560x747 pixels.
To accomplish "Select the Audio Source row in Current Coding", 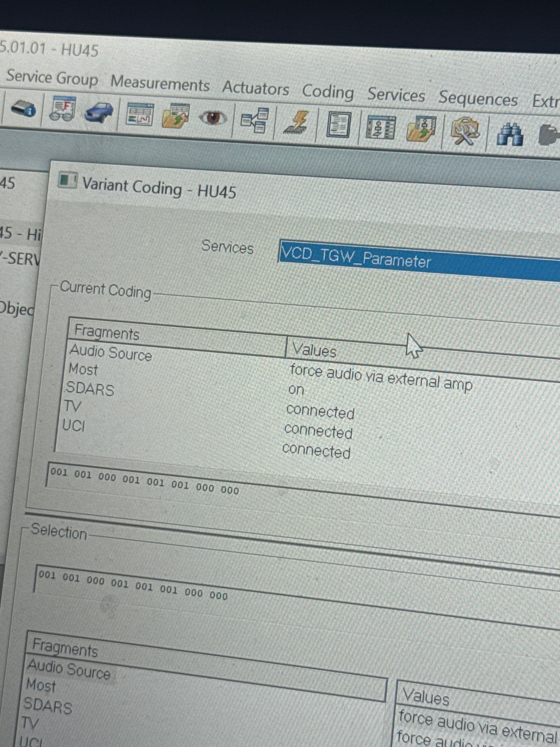I will click(x=111, y=353).
